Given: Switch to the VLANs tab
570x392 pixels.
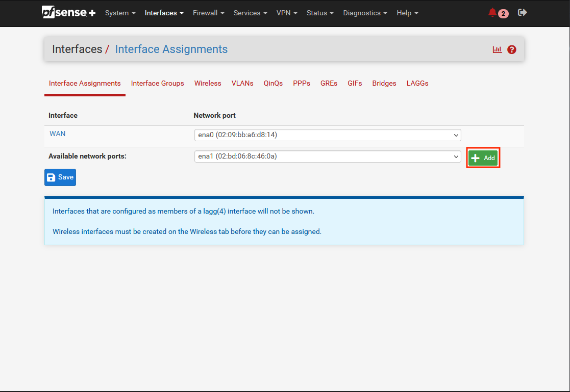Looking at the screenshot, I should [242, 83].
